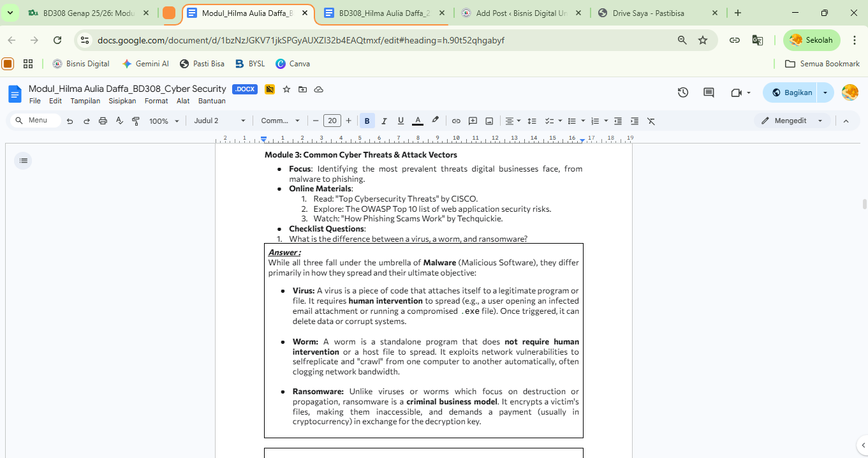Expand the zoom 100% dropdown
This screenshot has width=868, height=458.
[164, 121]
